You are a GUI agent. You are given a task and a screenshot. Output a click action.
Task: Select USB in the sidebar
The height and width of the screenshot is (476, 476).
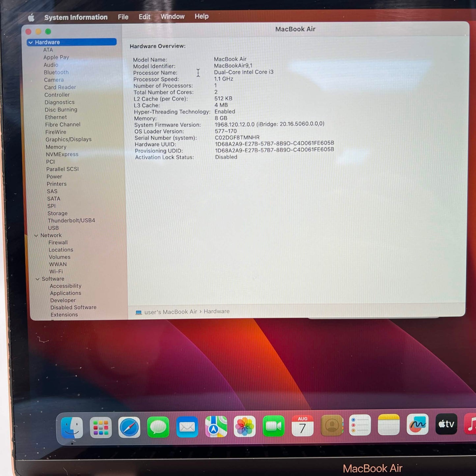53,228
